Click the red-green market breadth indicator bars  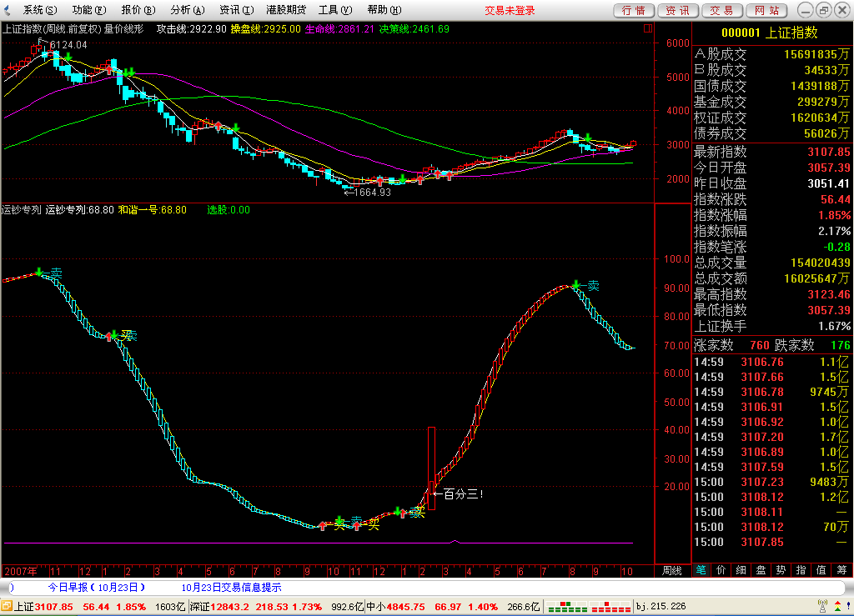(x=589, y=607)
